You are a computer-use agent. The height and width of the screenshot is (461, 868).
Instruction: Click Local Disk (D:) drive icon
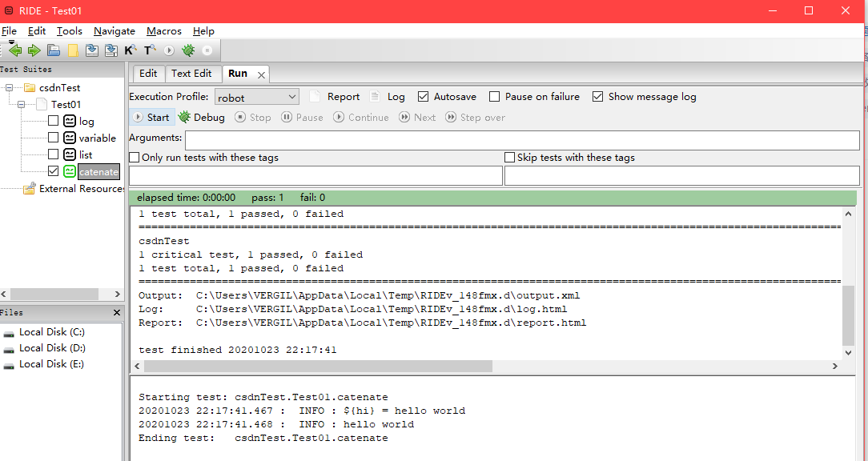[x=9, y=349]
